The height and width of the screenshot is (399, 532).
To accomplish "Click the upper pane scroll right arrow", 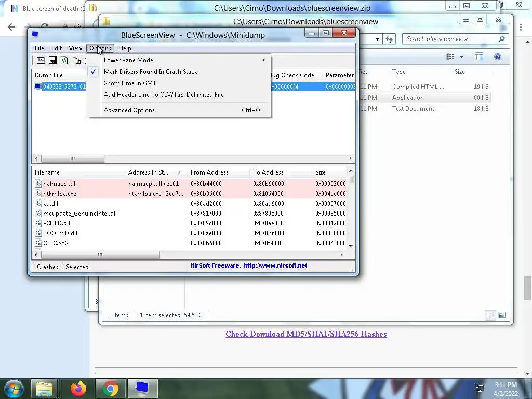I will (351, 158).
